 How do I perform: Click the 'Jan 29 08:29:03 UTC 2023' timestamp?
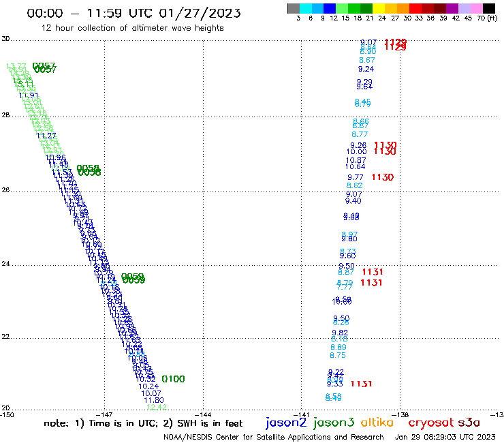coord(445,437)
